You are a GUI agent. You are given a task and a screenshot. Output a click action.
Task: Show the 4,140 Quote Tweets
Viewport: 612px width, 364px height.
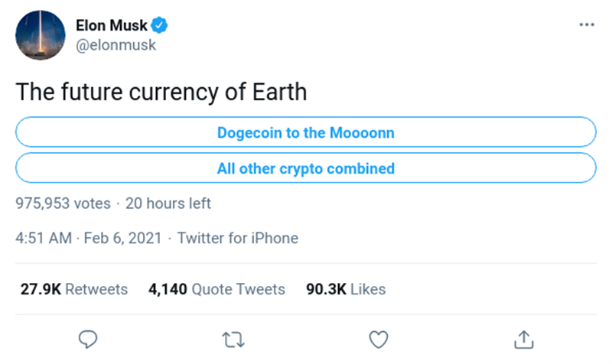[x=216, y=289]
